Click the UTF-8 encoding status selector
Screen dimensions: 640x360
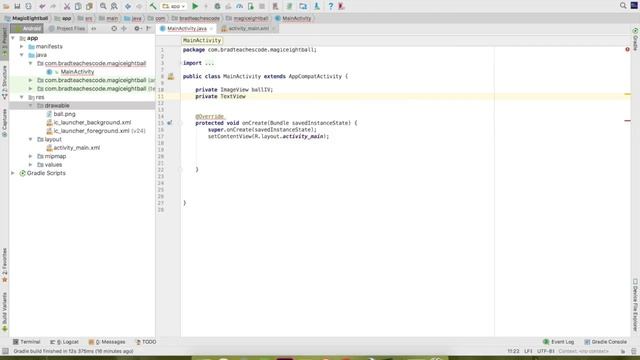point(546,351)
